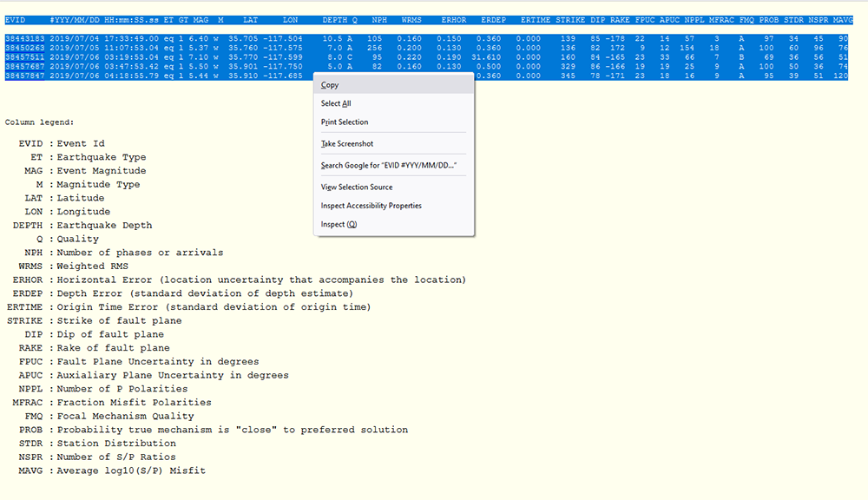The image size is (868, 500).
Task: Click event ID 38450263
Action: click(x=23, y=49)
